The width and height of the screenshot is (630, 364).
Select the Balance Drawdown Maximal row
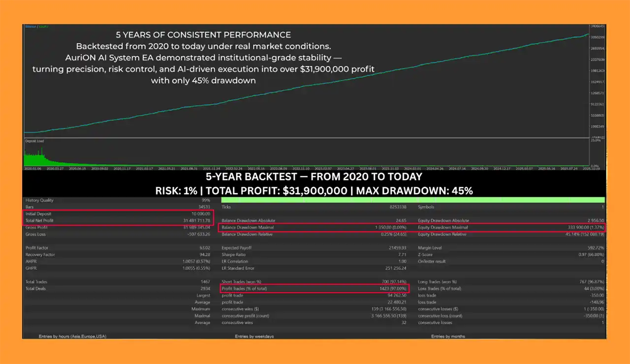(x=315, y=227)
